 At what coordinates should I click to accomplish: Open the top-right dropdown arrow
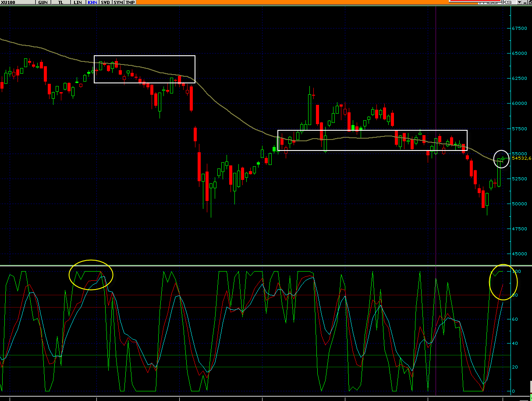pos(519,2)
